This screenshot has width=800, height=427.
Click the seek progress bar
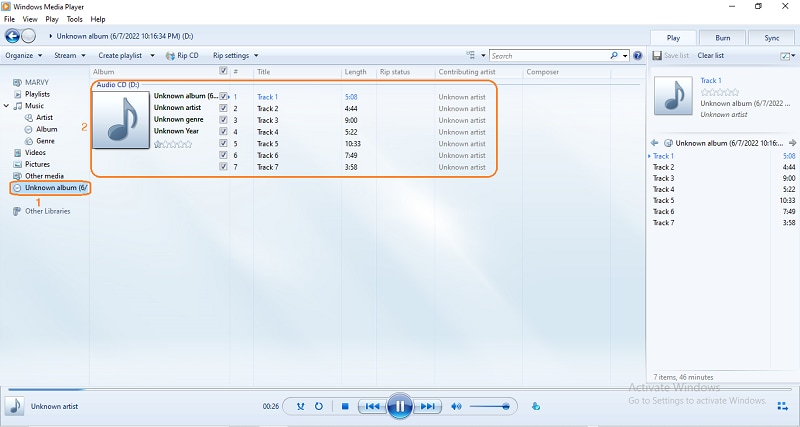coord(400,390)
